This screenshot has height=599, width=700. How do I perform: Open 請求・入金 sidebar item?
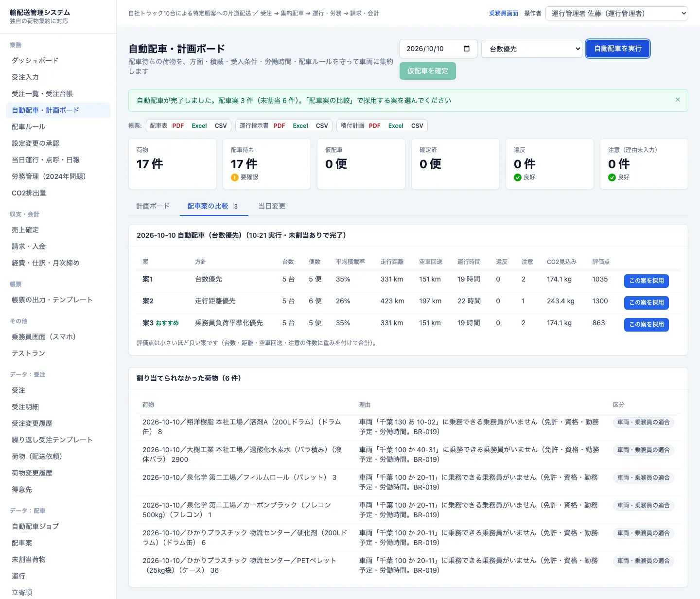coord(58,247)
